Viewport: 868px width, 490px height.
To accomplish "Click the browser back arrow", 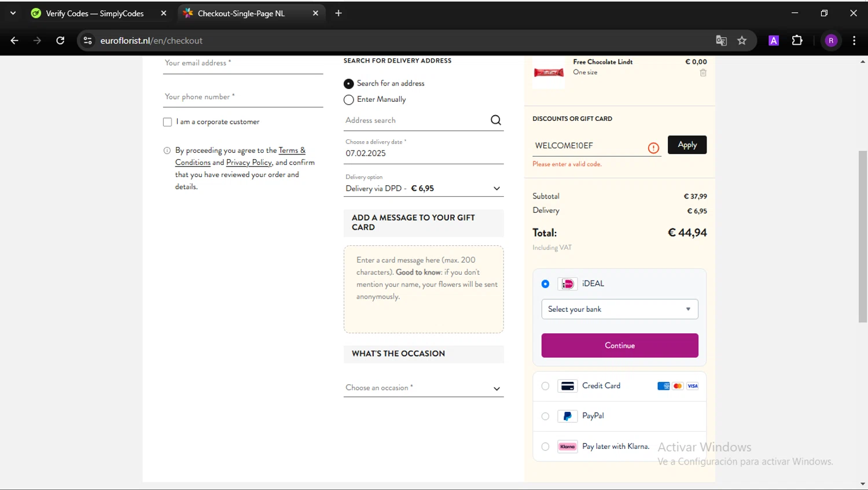I will coord(14,40).
